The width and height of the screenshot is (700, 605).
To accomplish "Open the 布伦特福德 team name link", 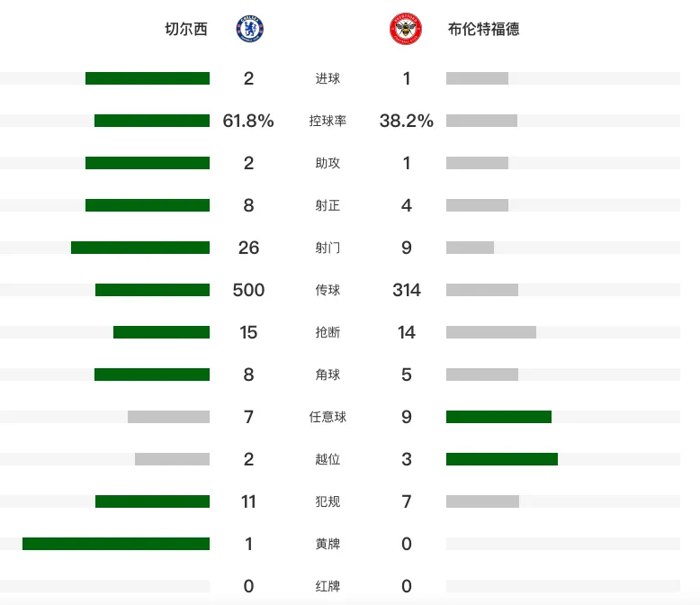I will click(483, 29).
